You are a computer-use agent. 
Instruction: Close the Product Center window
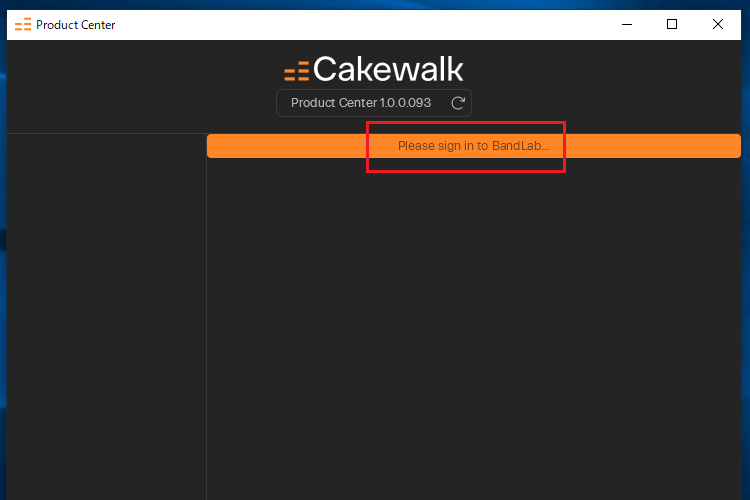[x=717, y=24]
